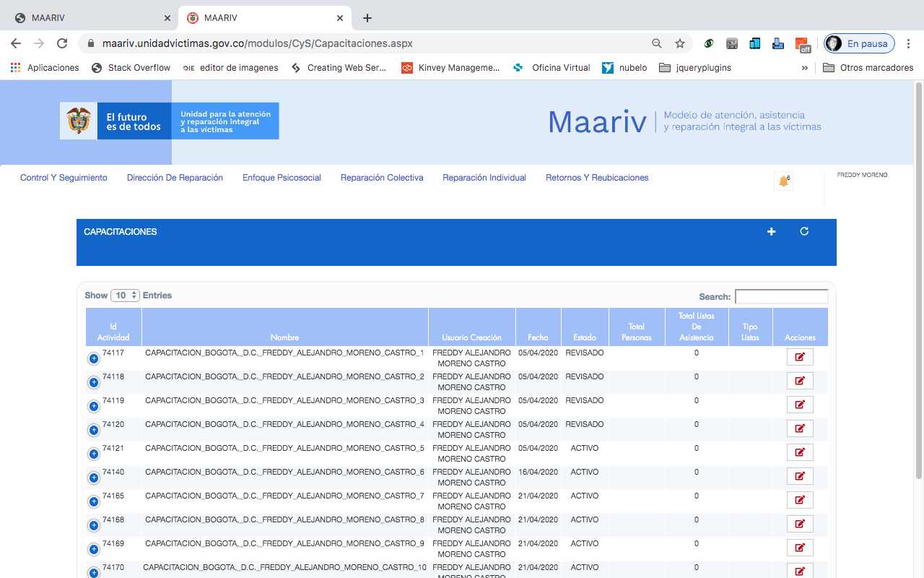Open Chrome three-dot menu
Viewport: 924px width, 578px height.
coord(909,43)
